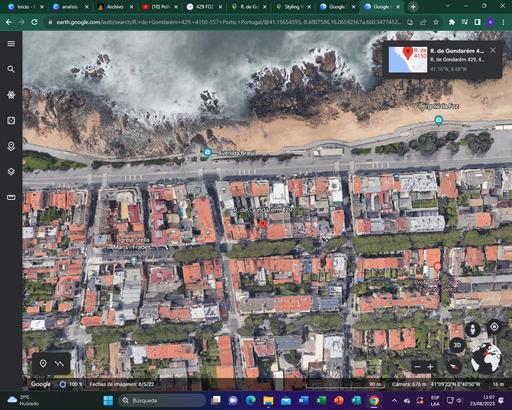Toggle 3D view button
512x410 pixels.
[x=457, y=345]
